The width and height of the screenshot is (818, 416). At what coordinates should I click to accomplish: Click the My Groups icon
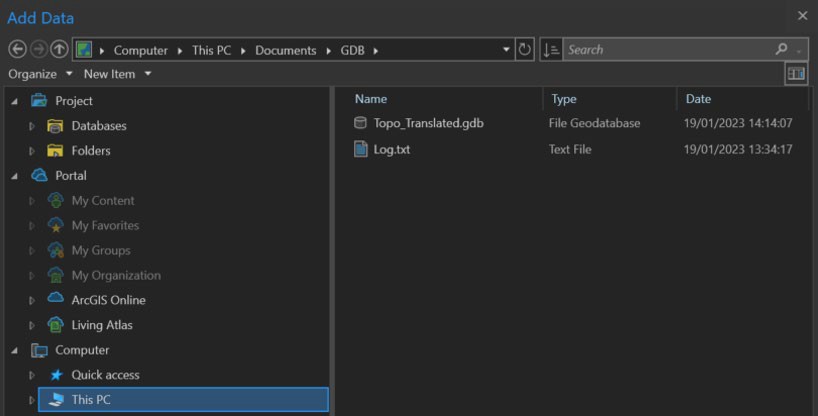pyautogui.click(x=55, y=250)
